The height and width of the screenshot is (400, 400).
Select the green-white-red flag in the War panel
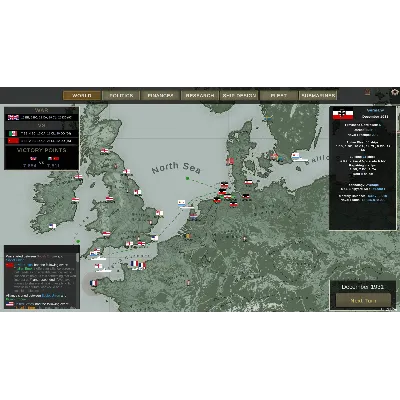[x=13, y=133]
